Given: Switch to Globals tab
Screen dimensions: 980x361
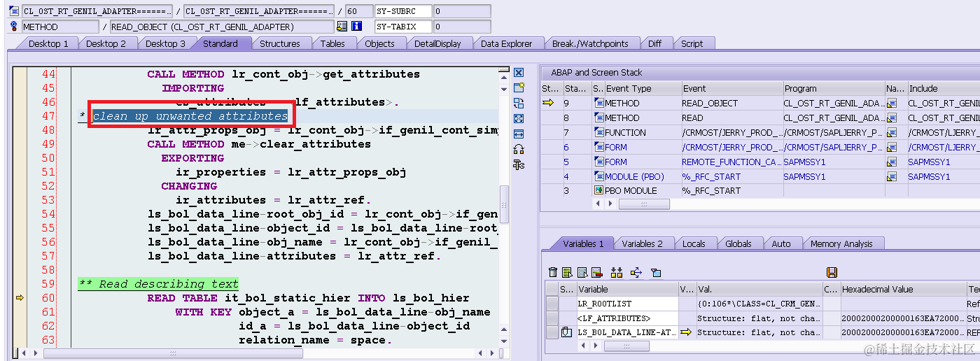Looking at the screenshot, I should [738, 243].
